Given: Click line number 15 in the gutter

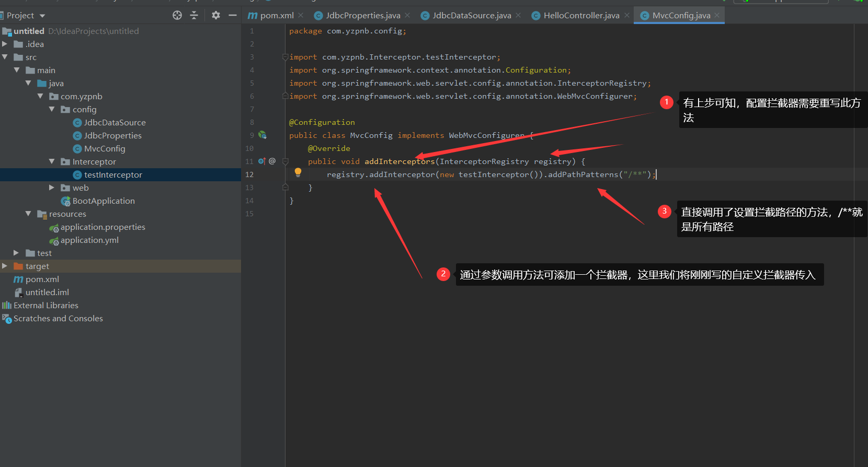Looking at the screenshot, I should [249, 214].
